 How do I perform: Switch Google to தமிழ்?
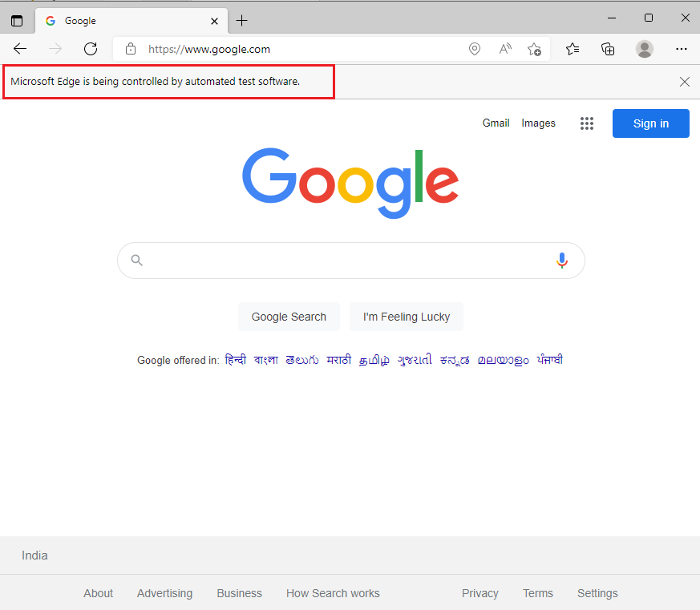374,360
